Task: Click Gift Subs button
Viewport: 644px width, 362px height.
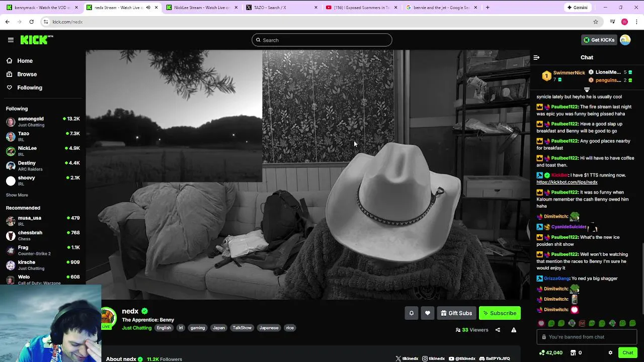Action: click(x=456, y=313)
